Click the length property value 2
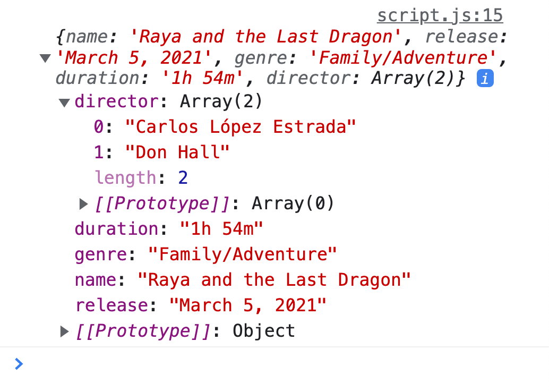 point(183,178)
